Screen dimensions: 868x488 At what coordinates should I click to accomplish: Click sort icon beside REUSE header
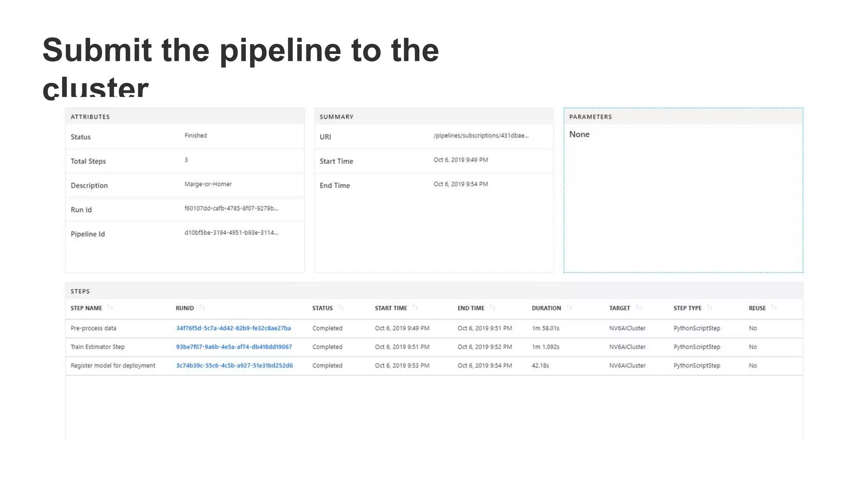click(774, 308)
